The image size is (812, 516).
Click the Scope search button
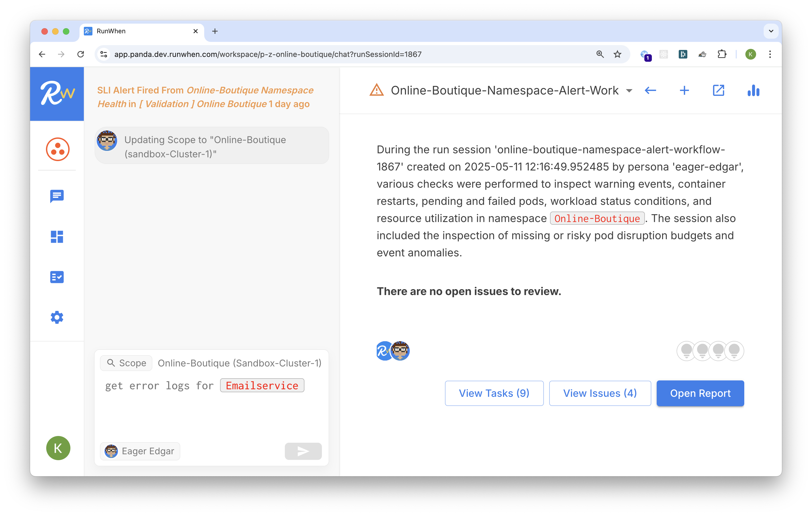point(127,363)
